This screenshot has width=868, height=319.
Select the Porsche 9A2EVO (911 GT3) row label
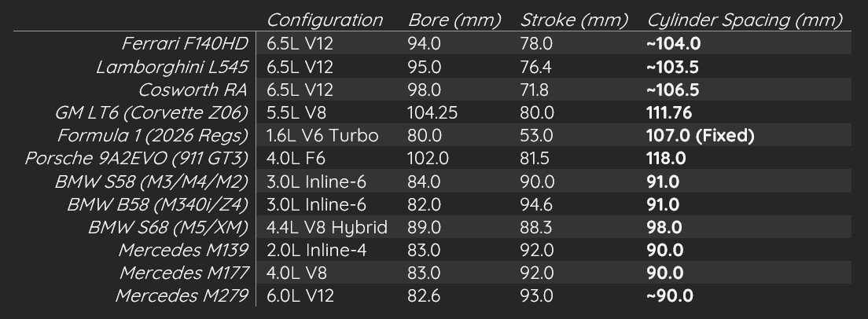(x=136, y=159)
